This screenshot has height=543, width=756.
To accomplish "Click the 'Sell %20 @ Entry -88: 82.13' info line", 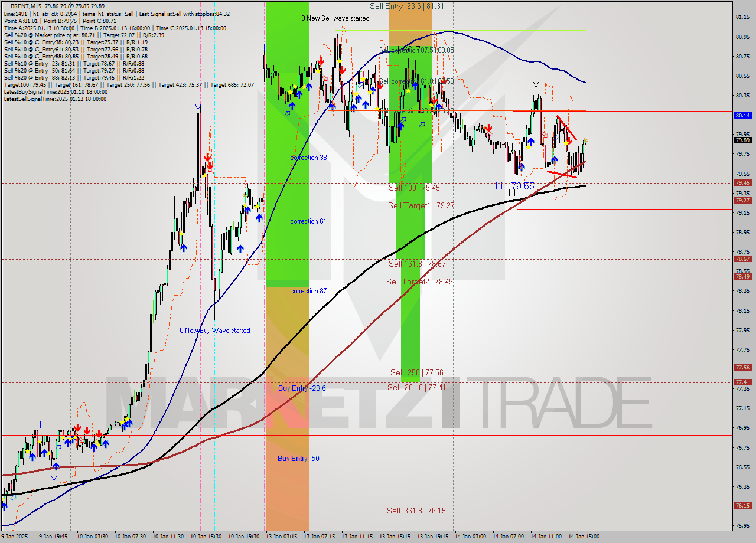I will 74,78.
